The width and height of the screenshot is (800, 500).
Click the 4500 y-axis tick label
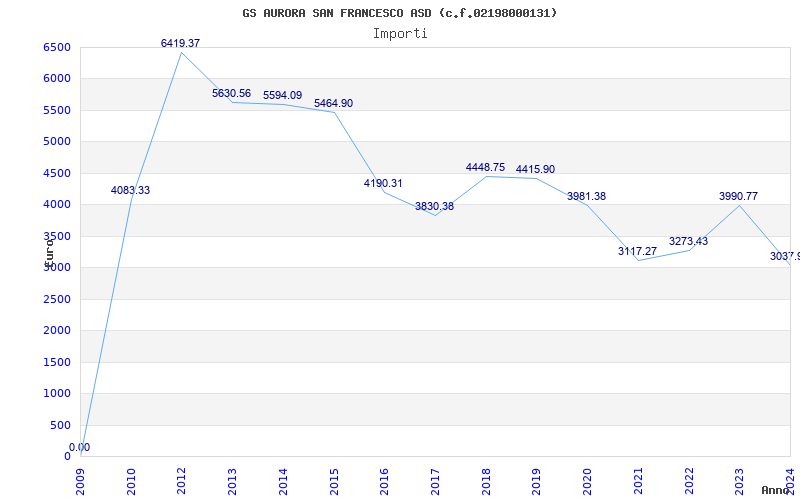(x=57, y=173)
